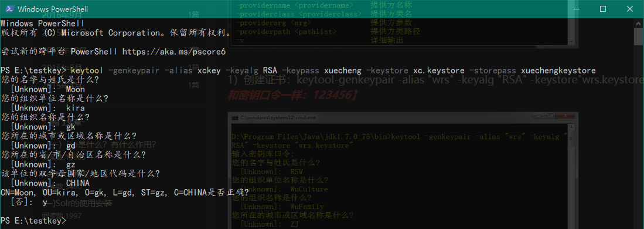
Task: Click the question 您的组织单位名称是什么?
Action: pos(54,99)
